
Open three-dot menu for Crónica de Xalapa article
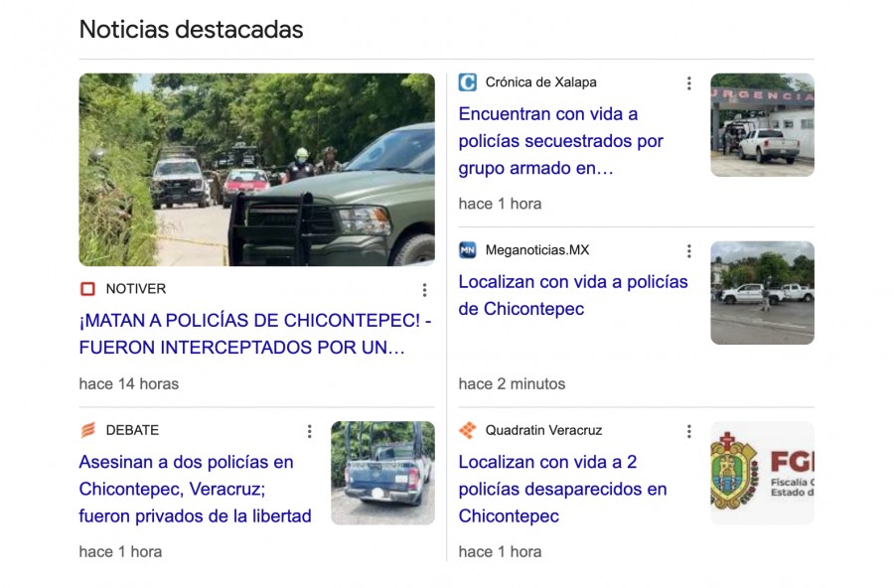688,83
